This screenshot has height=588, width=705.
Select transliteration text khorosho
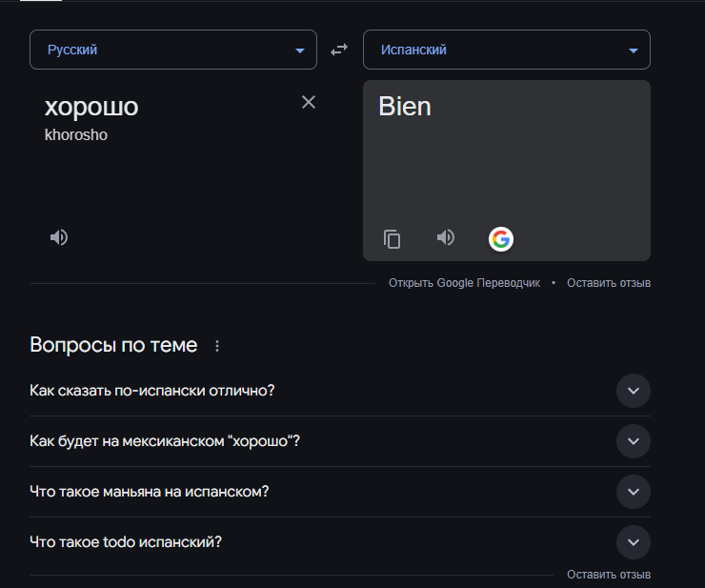pyautogui.click(x=76, y=135)
